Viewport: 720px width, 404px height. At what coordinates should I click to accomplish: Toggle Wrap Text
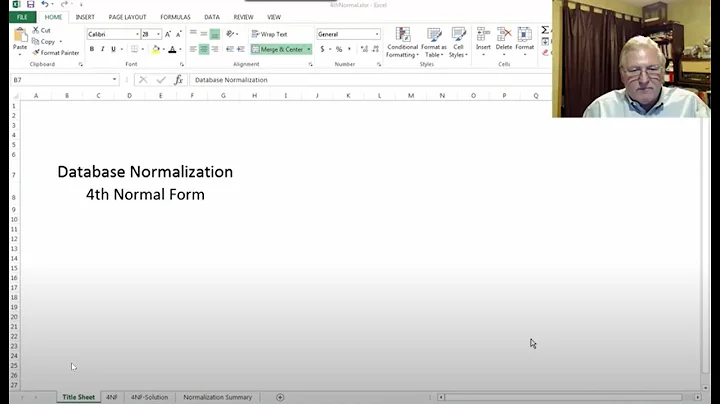[x=270, y=34]
